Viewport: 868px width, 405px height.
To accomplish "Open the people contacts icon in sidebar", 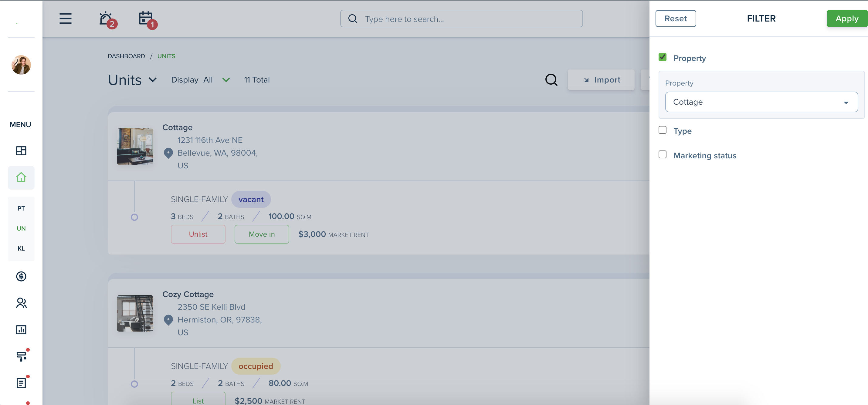I will [21, 303].
